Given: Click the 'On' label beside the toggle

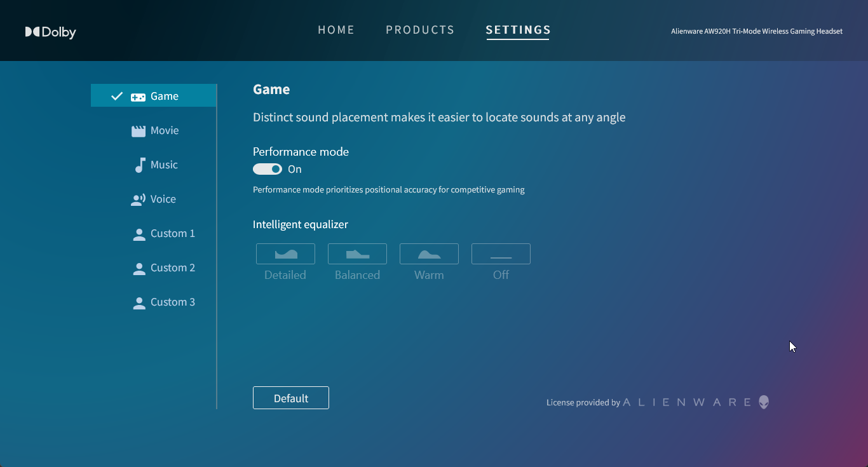Looking at the screenshot, I should [x=295, y=169].
